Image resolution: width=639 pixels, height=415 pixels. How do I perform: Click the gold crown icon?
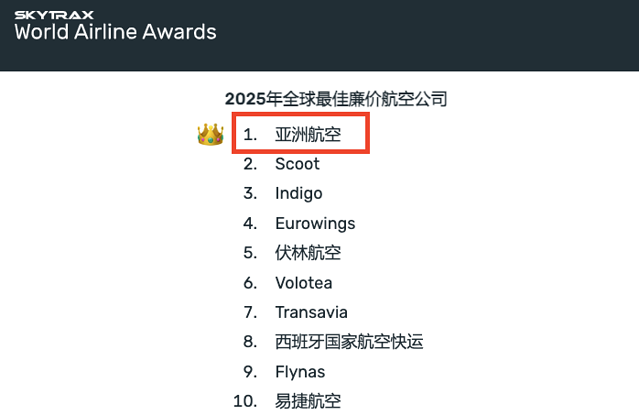coord(210,134)
